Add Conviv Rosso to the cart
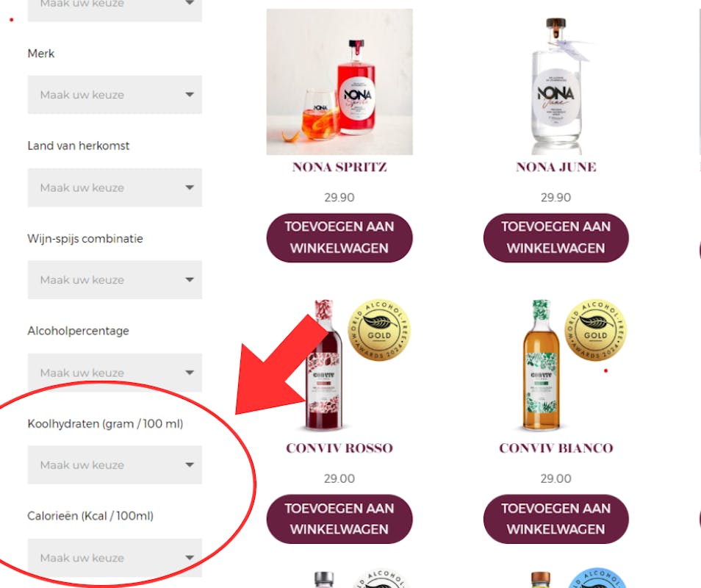Viewport: 701px width, 588px height. click(x=339, y=519)
